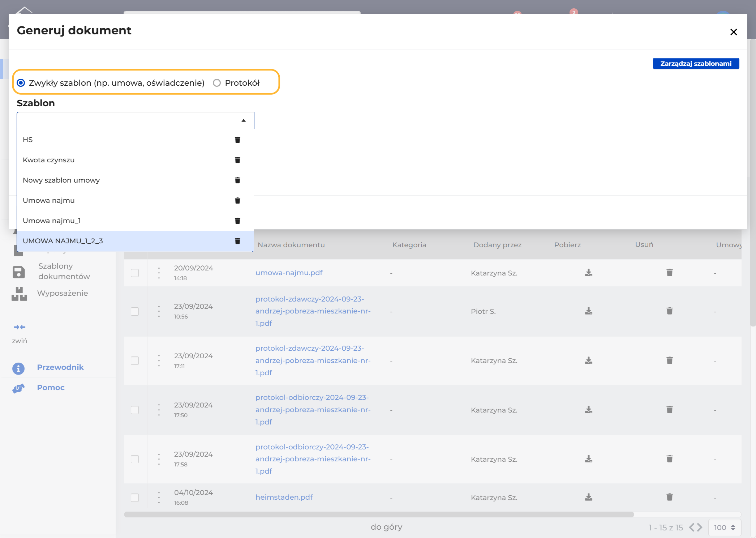This screenshot has width=756, height=538.
Task: Delete the UMOWA NAJMU_1_2_3 template
Action: tap(237, 241)
